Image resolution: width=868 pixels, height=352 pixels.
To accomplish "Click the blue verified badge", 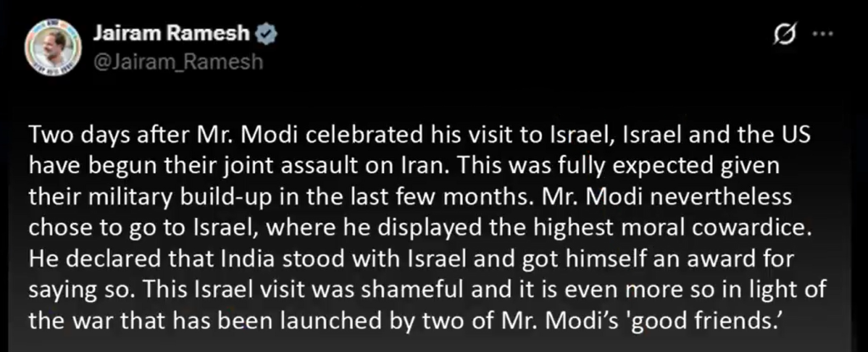I will pyautogui.click(x=268, y=34).
